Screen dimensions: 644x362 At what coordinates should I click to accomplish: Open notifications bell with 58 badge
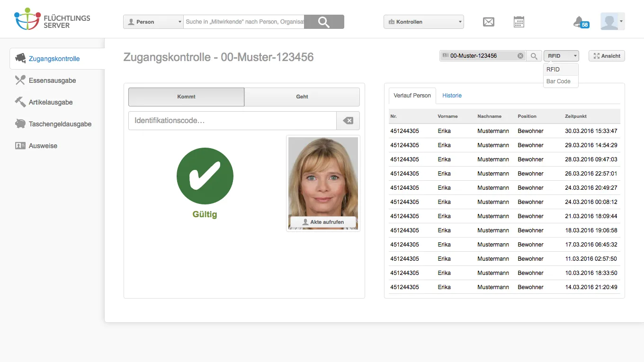pyautogui.click(x=581, y=22)
